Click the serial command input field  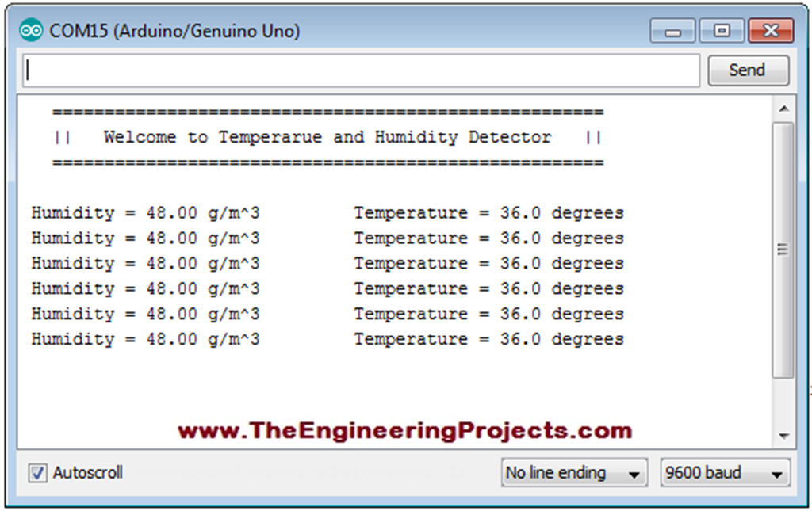pyautogui.click(x=361, y=71)
